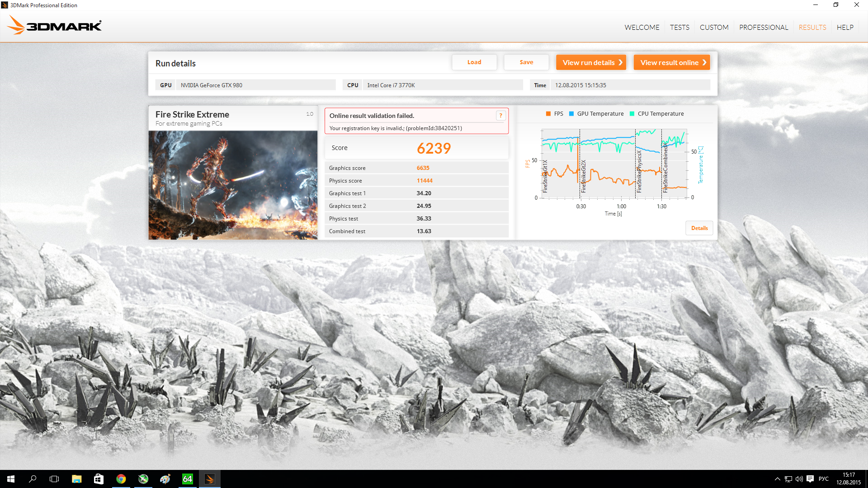Click the 3DMark logo
Screen dimensions: 868x488
(x=54, y=26)
